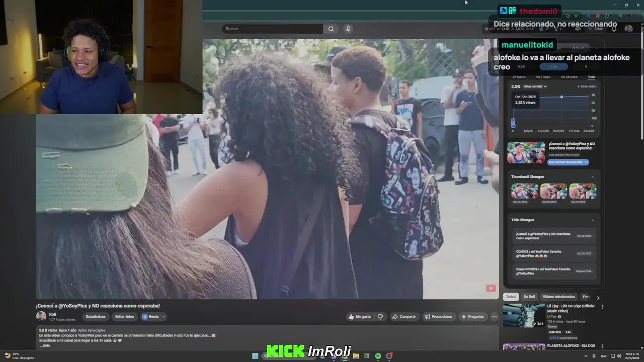Click the microphone tray icon
The height and width of the screenshot is (362, 644).
pyautogui.click(x=593, y=356)
